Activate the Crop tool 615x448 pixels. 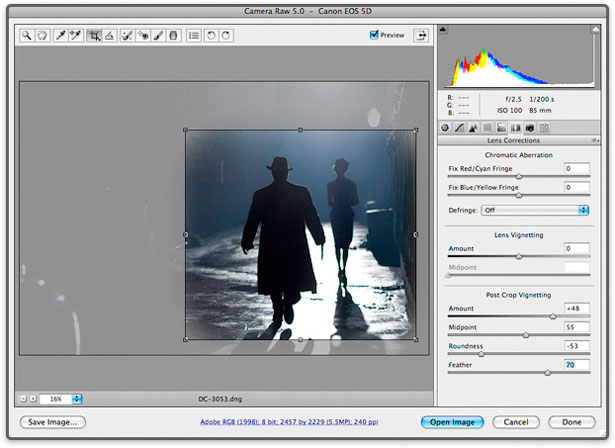pos(93,34)
